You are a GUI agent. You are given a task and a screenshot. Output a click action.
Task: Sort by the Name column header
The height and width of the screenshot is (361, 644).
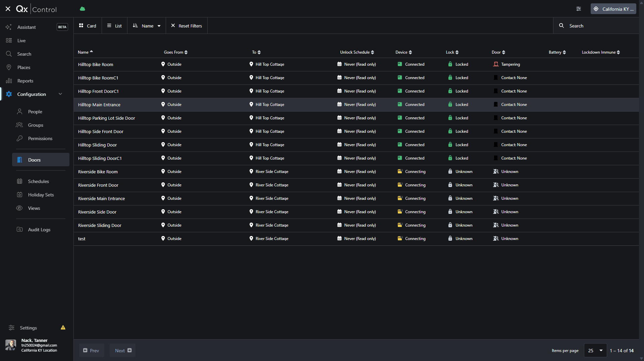coord(85,52)
